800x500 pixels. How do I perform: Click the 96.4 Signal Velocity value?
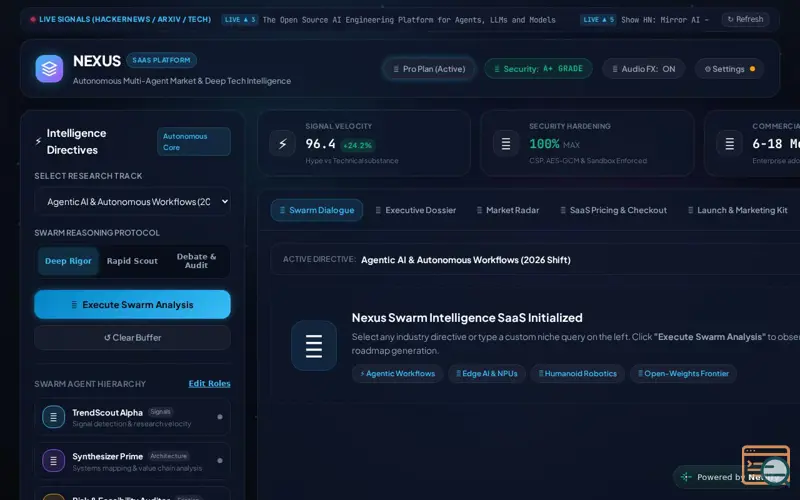[320, 144]
